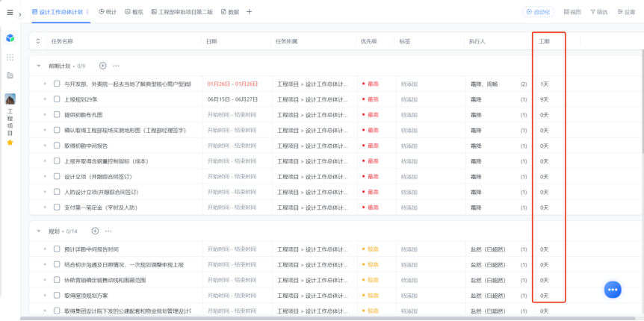The width and height of the screenshot is (644, 321).
Task: Open the folder icon in sidebar
Action: pos(10,75)
